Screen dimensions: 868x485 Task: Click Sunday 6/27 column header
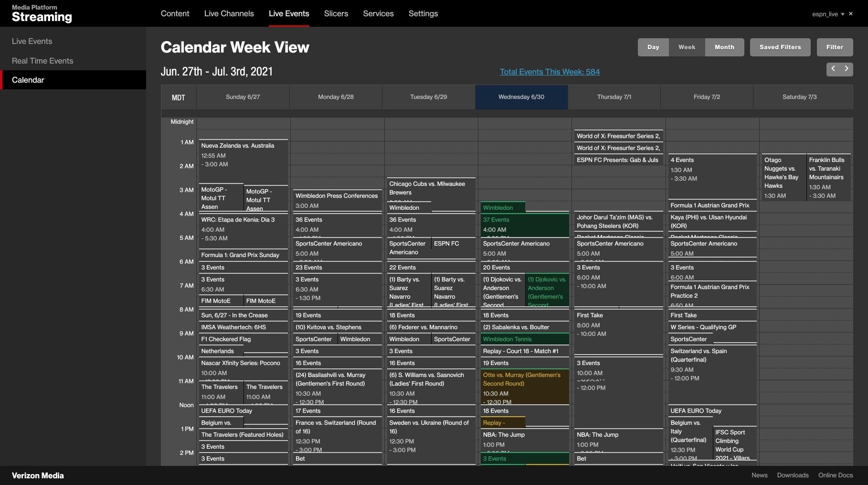[x=243, y=97]
